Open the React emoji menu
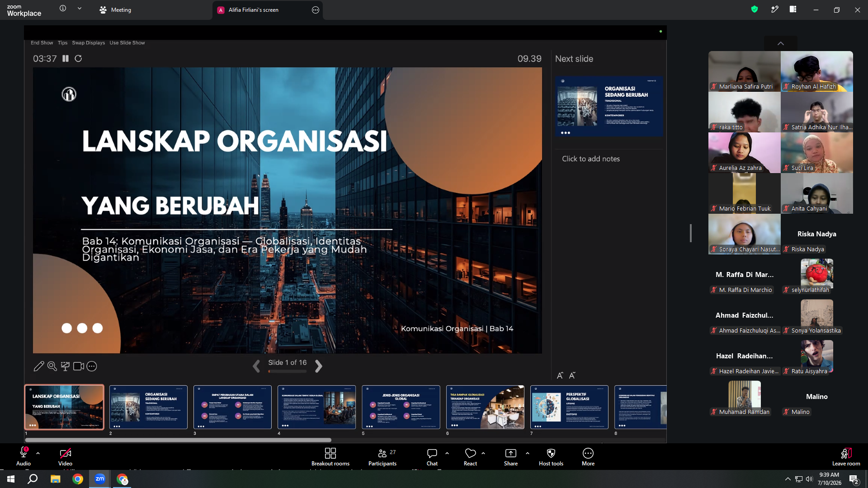868x488 pixels. coord(470,456)
